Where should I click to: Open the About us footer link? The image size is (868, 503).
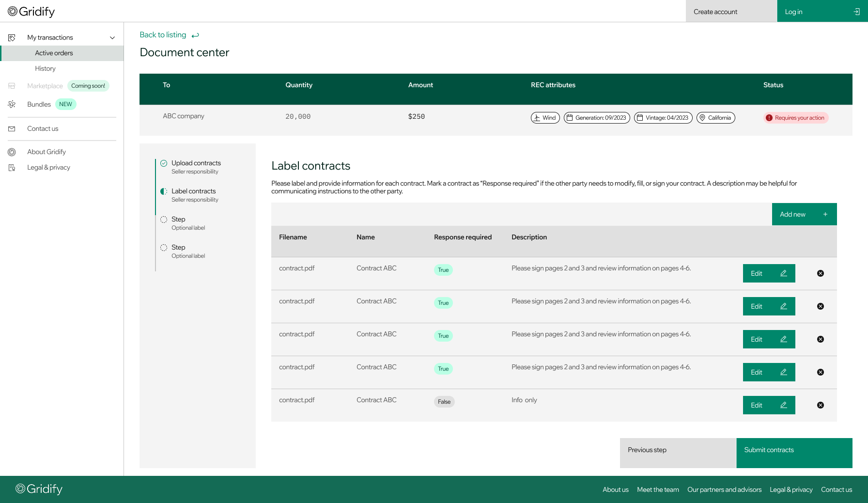tap(615, 489)
